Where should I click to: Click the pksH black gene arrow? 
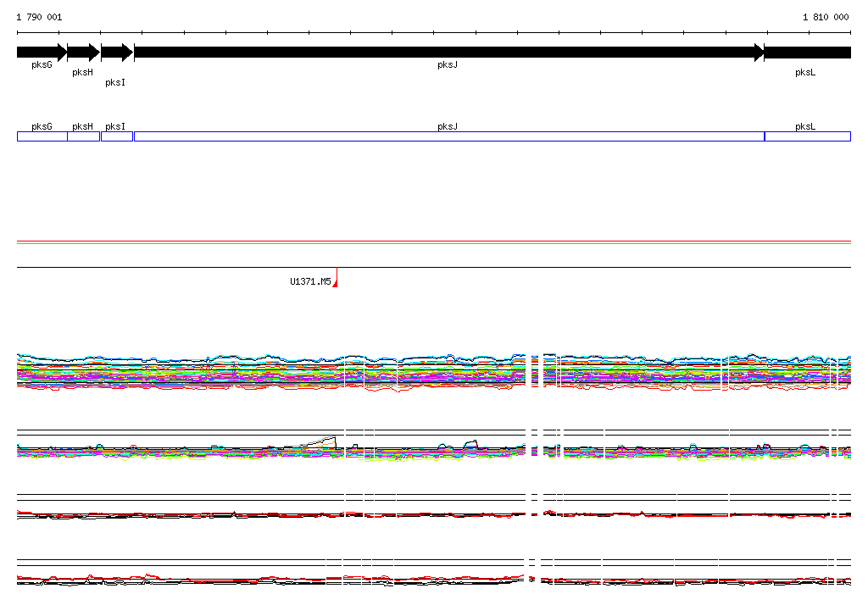[x=84, y=53]
